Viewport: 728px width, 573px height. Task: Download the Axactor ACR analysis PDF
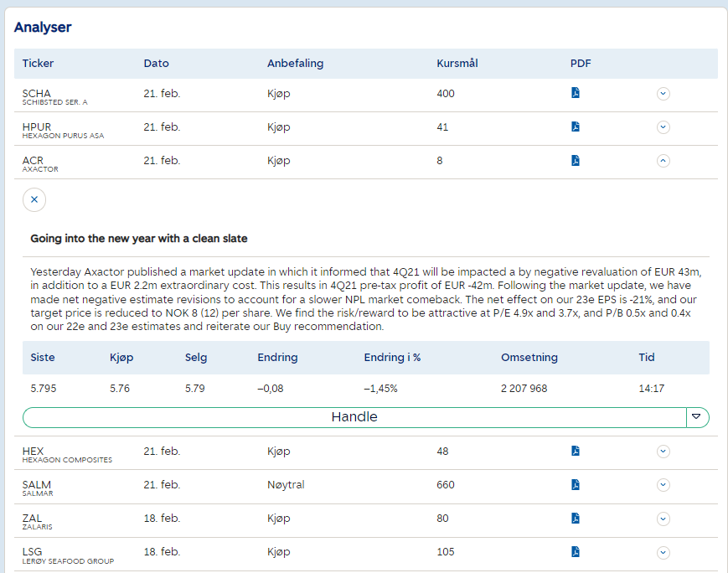pos(575,160)
